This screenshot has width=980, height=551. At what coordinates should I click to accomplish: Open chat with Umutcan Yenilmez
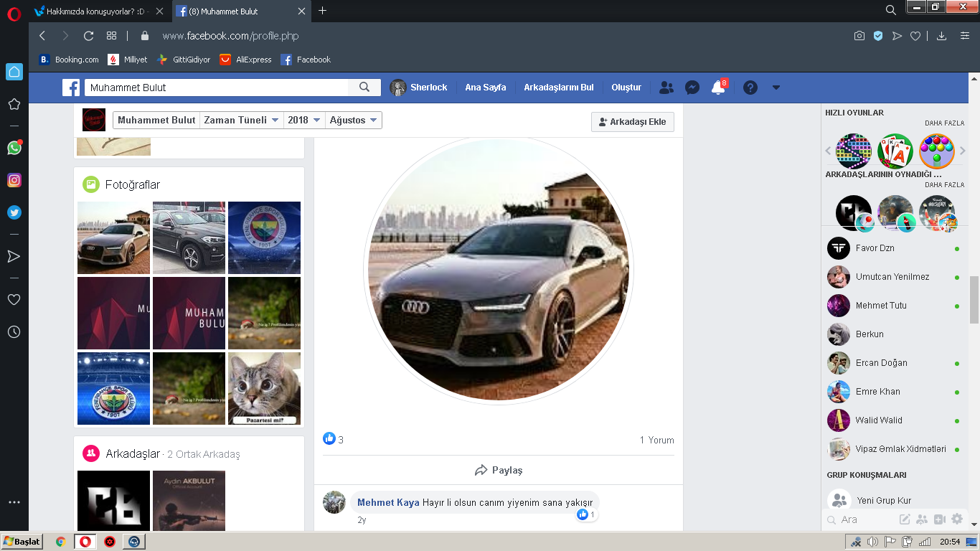coord(892,277)
